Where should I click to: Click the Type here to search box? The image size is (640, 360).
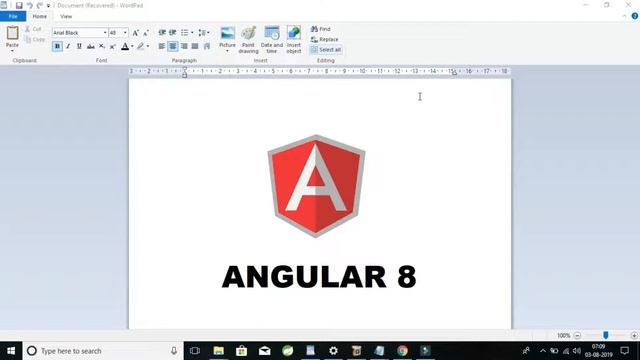pos(103,351)
